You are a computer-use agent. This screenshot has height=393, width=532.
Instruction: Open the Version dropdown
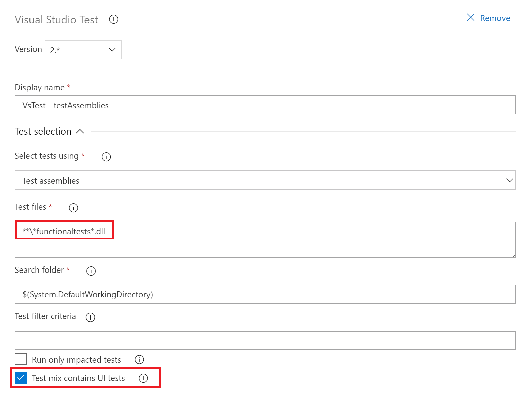[x=83, y=50]
